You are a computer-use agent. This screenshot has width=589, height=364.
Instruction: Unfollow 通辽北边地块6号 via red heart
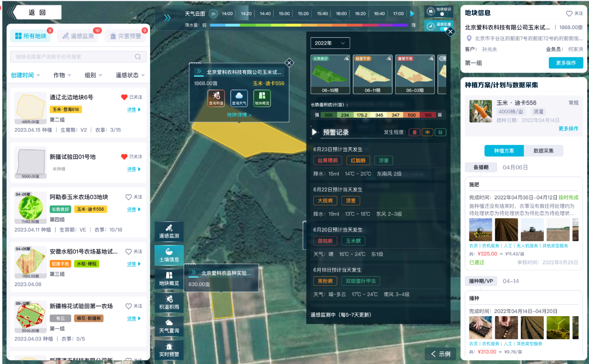124,97
